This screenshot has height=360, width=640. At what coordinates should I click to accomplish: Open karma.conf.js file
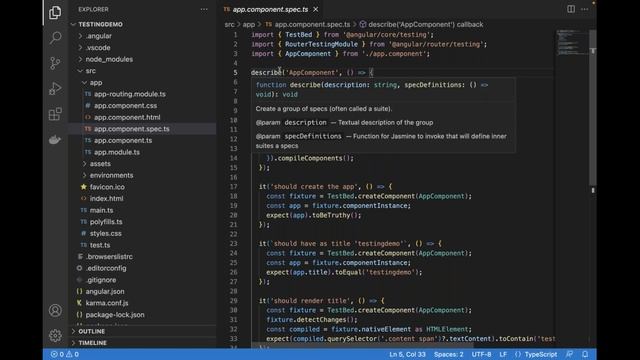pos(107,303)
